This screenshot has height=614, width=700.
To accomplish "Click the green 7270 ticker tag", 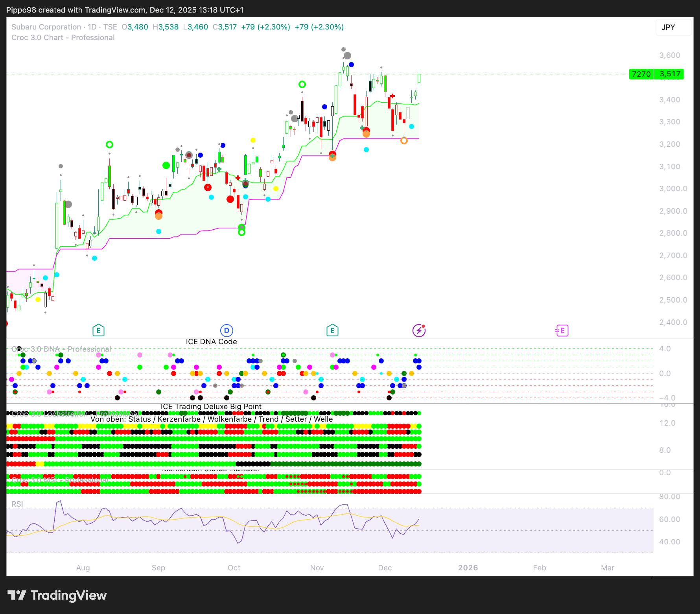I will [x=641, y=74].
